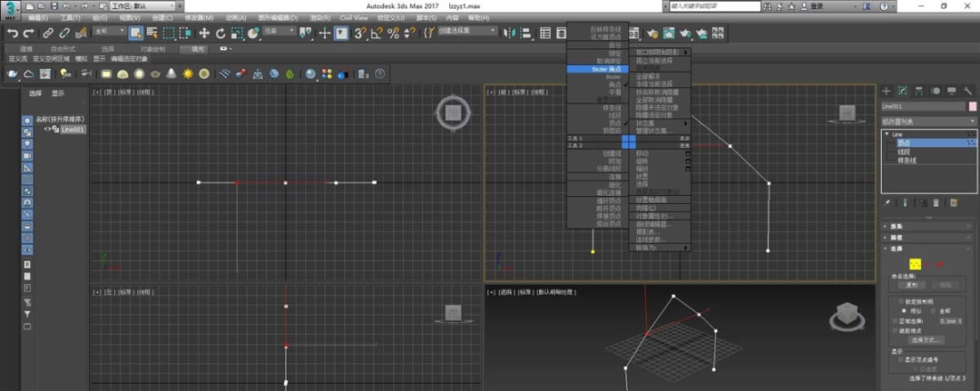Open 转换为: submenu in quad menu

click(660, 248)
